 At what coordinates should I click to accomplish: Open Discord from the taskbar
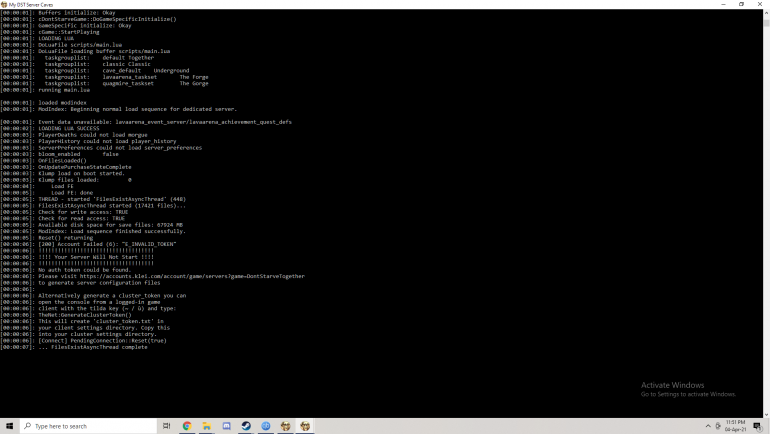point(226,426)
